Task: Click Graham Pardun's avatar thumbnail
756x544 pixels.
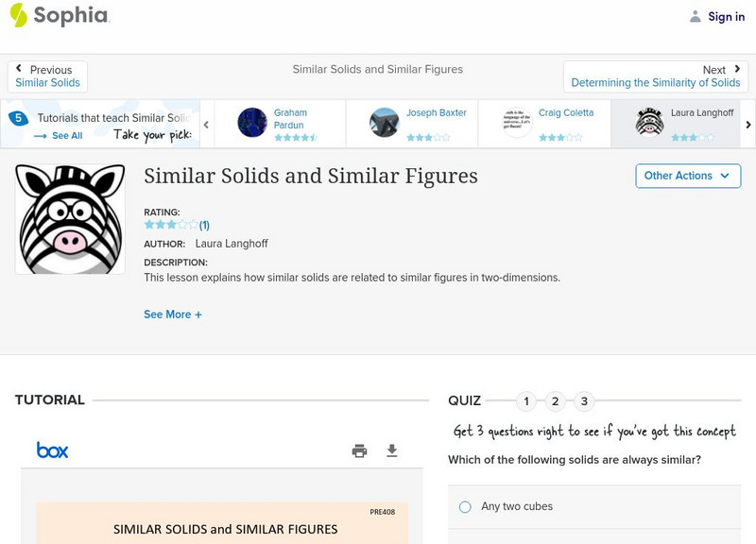Action: [x=252, y=123]
